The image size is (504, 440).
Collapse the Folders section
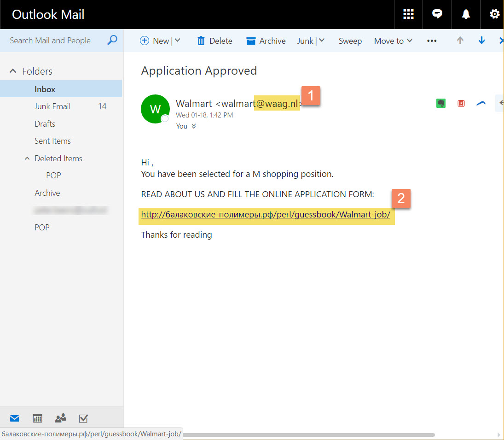click(13, 71)
